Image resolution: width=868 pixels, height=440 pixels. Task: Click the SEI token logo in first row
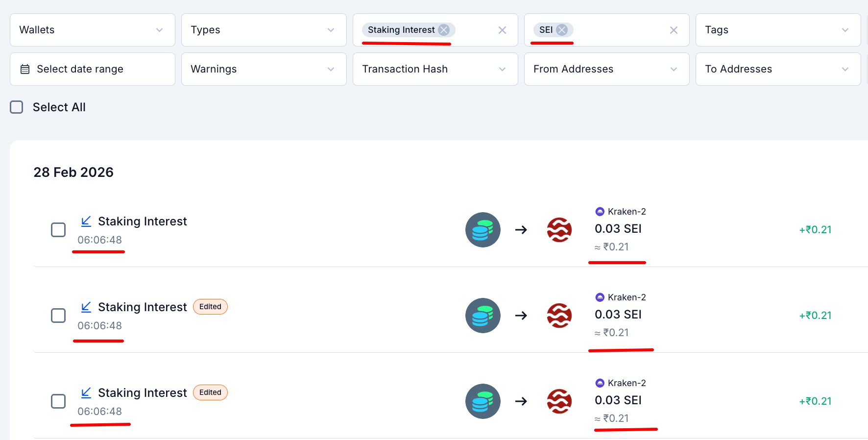pos(559,230)
